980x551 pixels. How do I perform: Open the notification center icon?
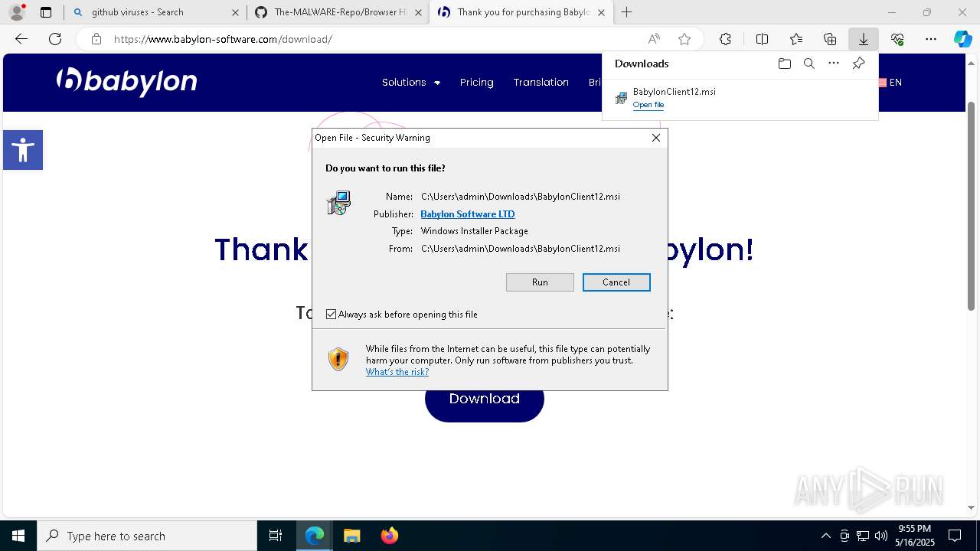955,536
